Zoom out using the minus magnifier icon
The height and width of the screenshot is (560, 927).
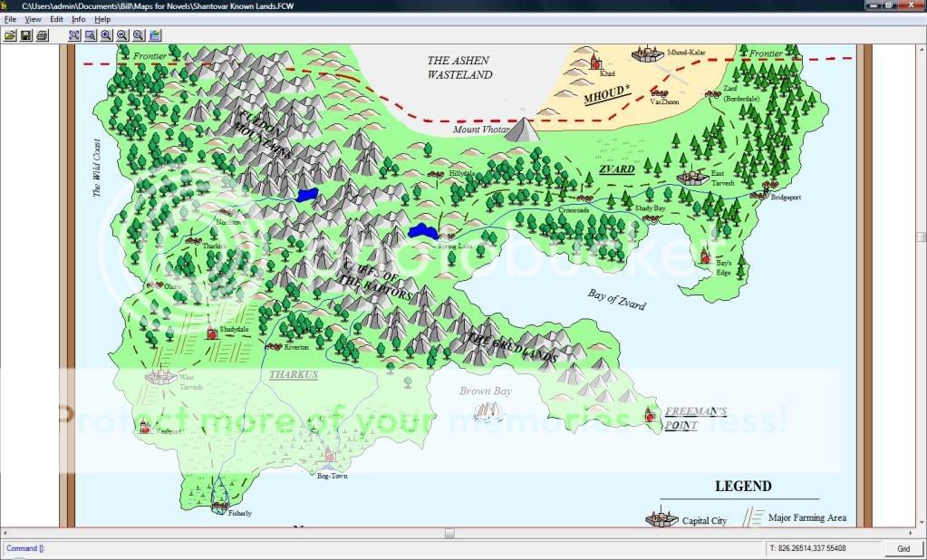click(122, 35)
